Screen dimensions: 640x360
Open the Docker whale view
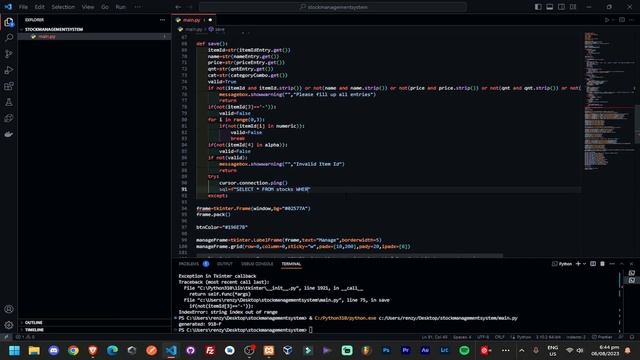pyautogui.click(x=9, y=134)
